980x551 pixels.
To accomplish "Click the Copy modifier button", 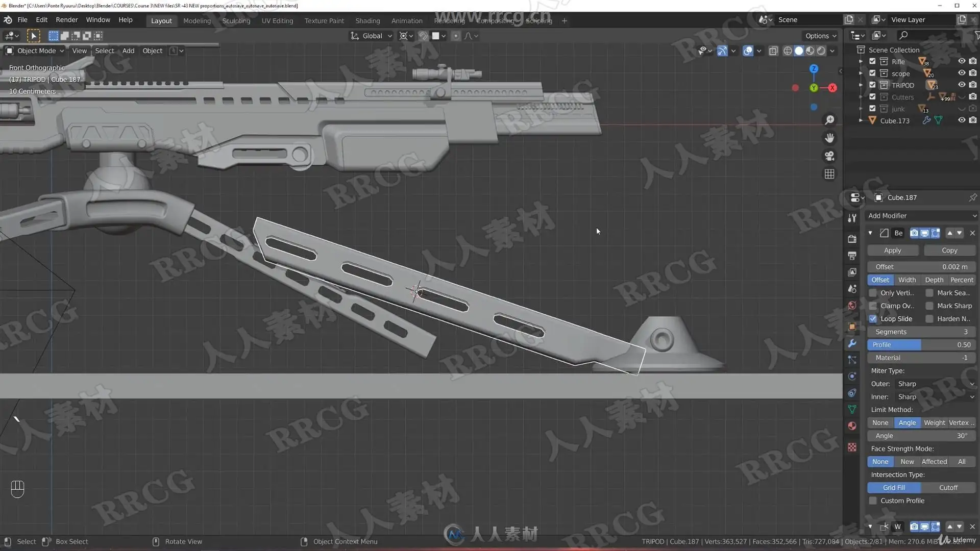I will (949, 251).
